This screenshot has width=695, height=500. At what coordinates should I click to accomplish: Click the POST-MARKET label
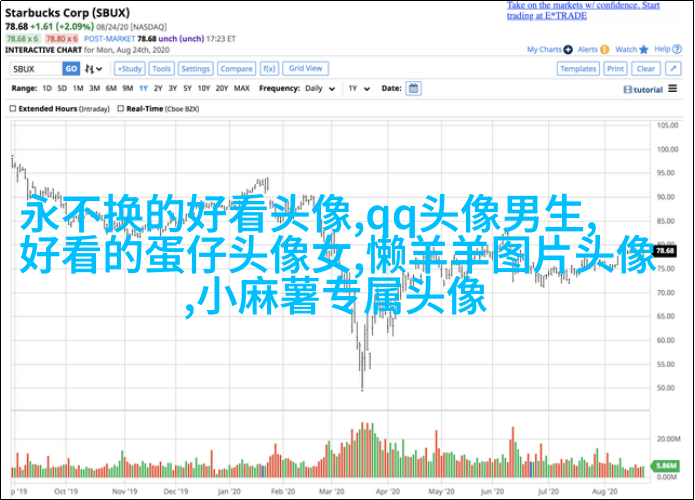pos(109,39)
